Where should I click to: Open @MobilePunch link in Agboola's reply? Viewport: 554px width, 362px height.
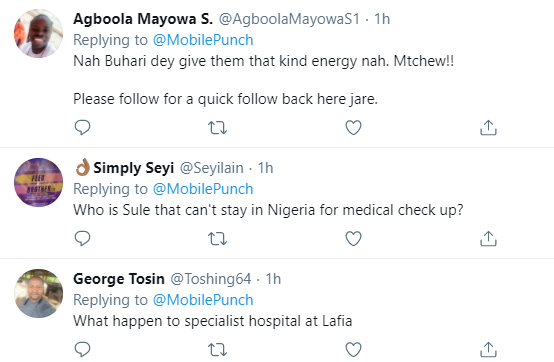point(203,40)
